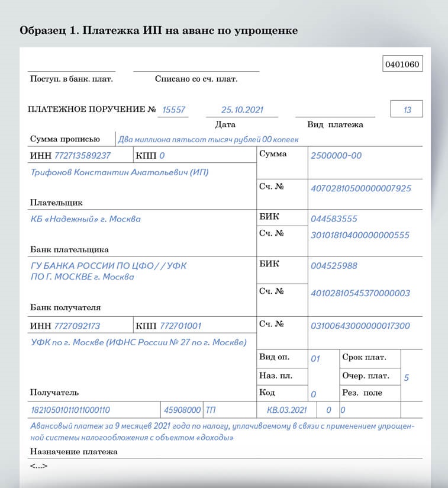Select payer bank КБ «Надежный»
448x488 pixels.
[x=86, y=219]
